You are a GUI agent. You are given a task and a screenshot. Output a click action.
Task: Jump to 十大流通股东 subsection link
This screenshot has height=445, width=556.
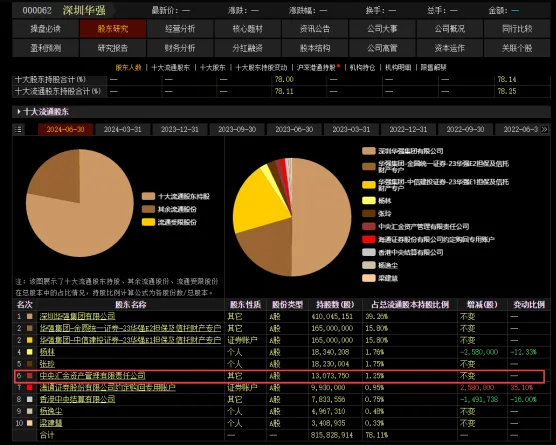click(171, 67)
